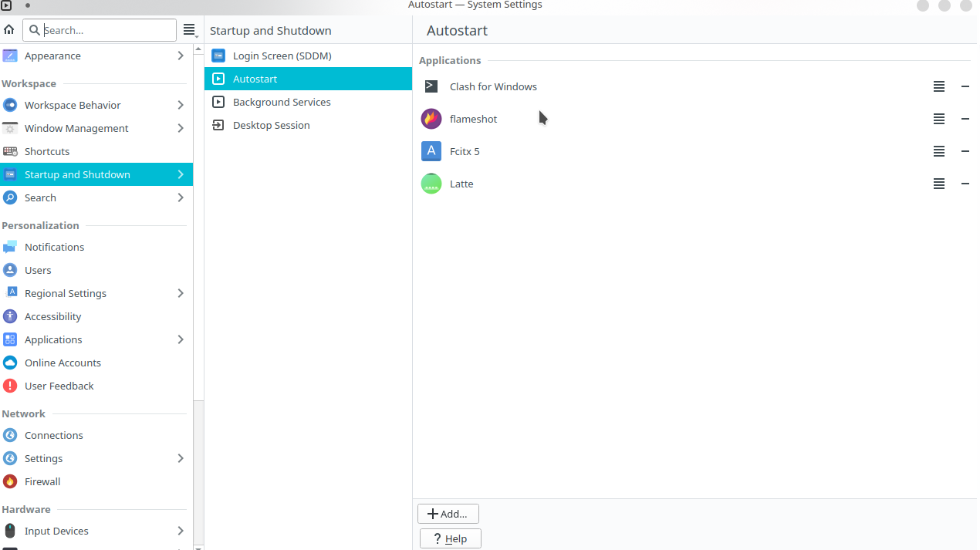Click the home icon in sidebar header
Viewport: 980px width, 550px height.
(9, 30)
